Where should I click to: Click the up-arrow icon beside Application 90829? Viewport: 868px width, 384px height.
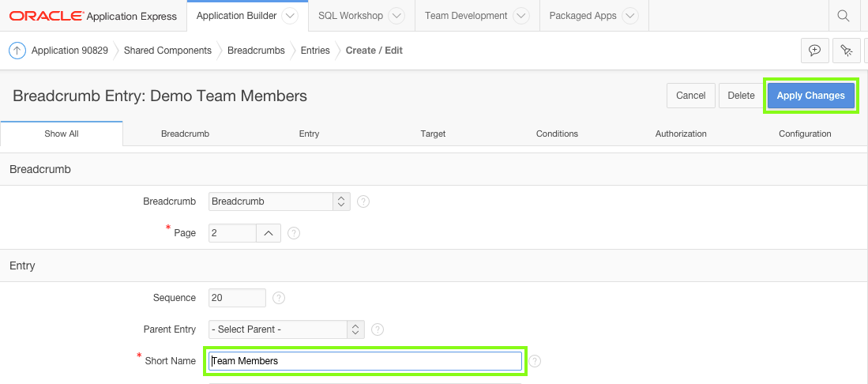(17, 51)
